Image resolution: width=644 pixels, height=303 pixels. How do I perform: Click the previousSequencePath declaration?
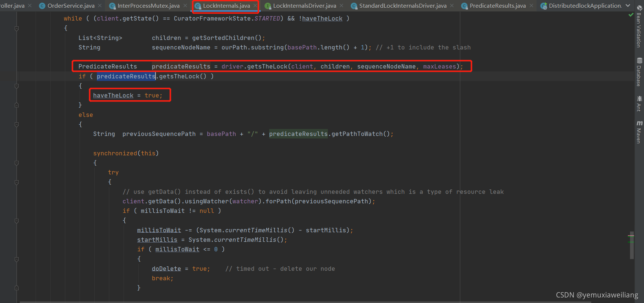coord(159,134)
